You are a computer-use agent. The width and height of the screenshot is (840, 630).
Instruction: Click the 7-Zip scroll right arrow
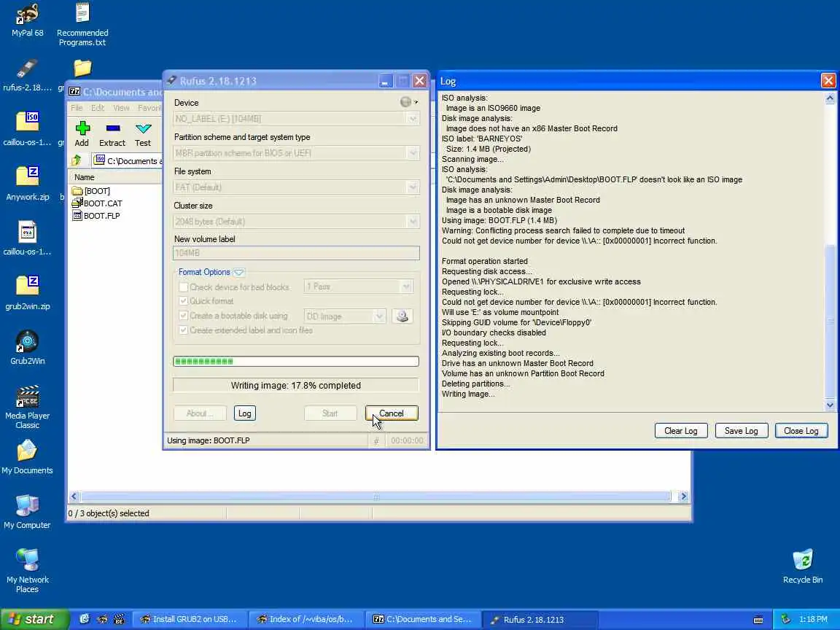(683, 497)
